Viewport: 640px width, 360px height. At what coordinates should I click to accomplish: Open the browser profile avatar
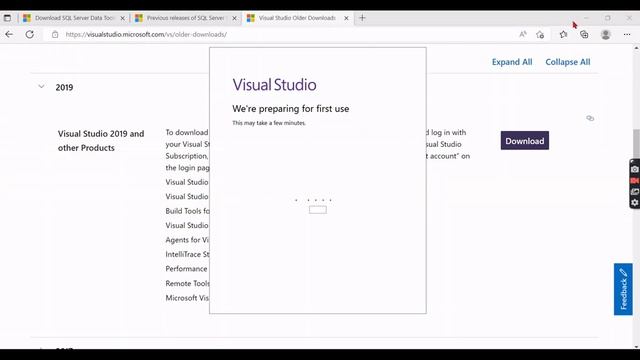(x=606, y=35)
